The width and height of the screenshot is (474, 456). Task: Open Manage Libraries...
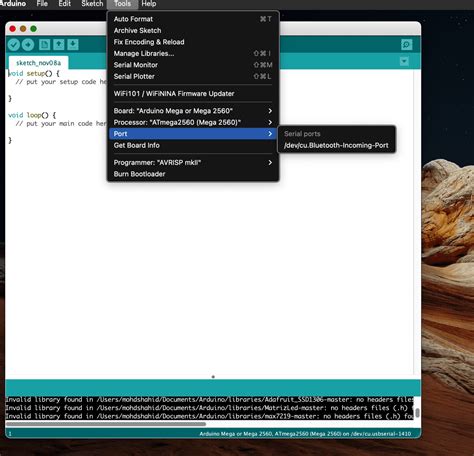(193, 53)
